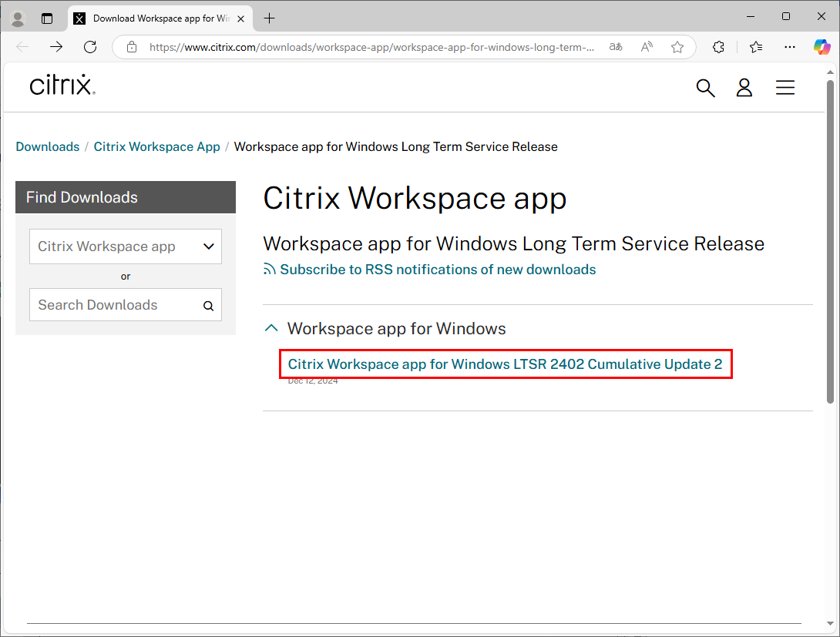Add this page to favorites with the star icon
Image resolution: width=840 pixels, height=637 pixels.
pyautogui.click(x=677, y=47)
